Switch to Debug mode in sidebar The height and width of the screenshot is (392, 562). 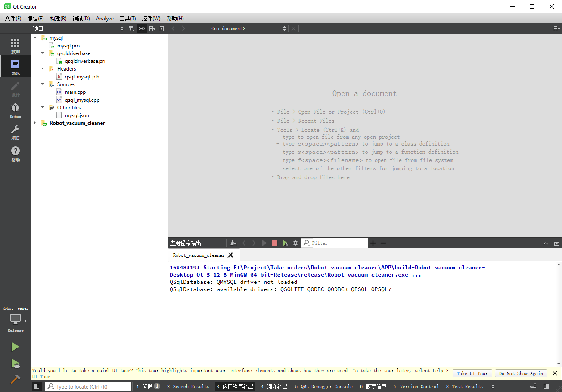[x=16, y=110]
